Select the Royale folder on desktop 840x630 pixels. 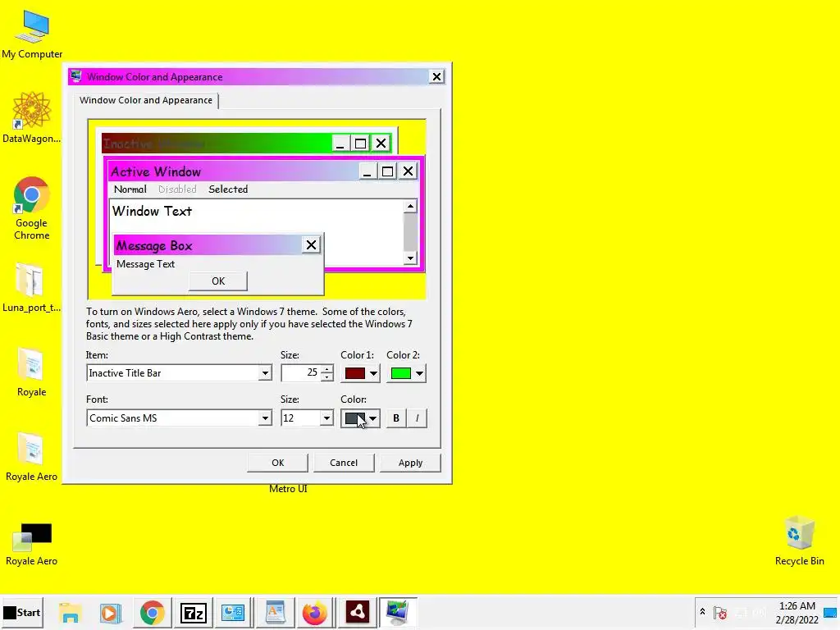(x=32, y=372)
